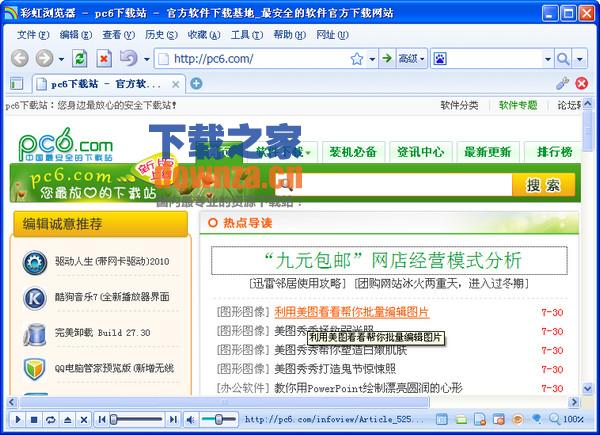Stop page loading with the red X page icon
600x435 pixels.
coord(104,59)
